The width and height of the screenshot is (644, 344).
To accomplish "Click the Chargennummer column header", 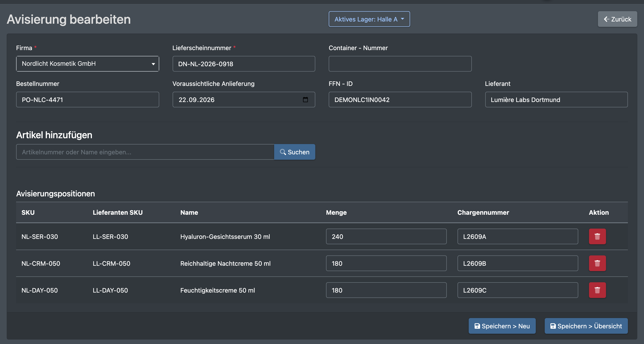I will (x=483, y=212).
